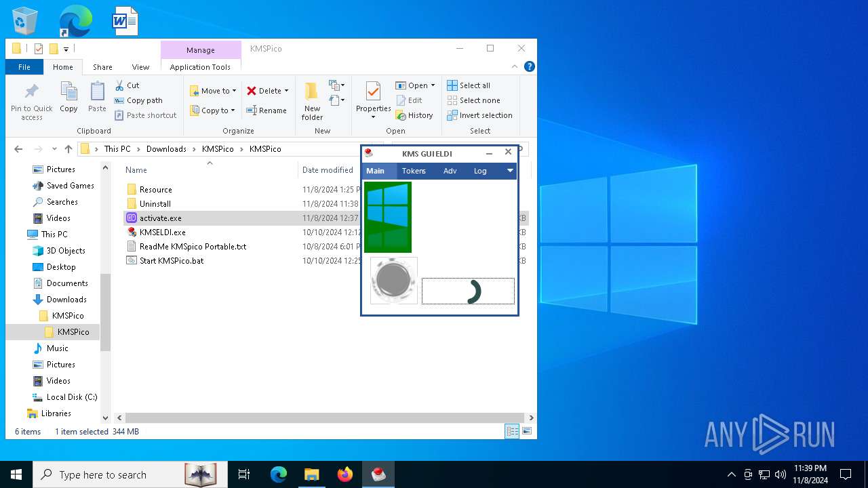
Task: Open the Adv tab in KMS GUI ELDI
Action: 450,171
